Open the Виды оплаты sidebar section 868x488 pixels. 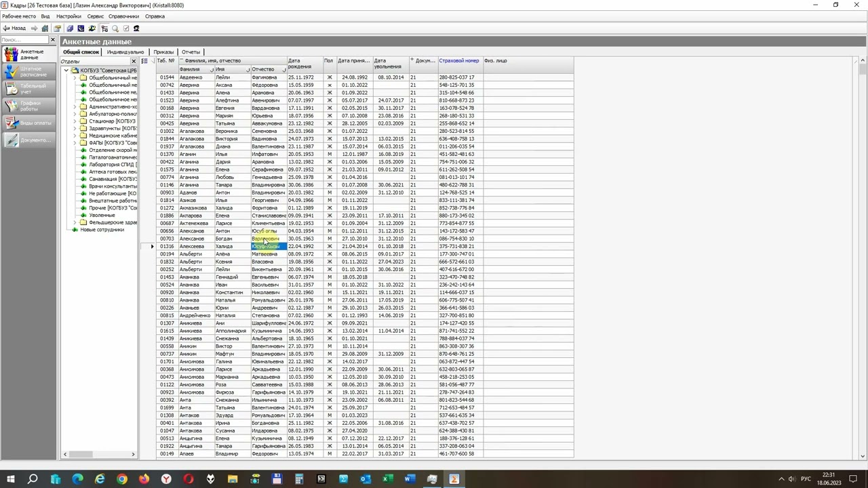click(x=28, y=123)
